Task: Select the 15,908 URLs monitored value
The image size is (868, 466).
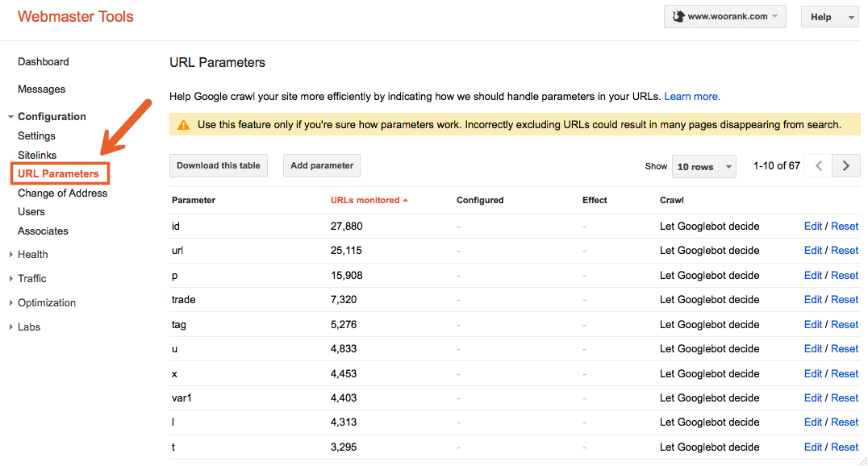Action: pyautogui.click(x=347, y=276)
